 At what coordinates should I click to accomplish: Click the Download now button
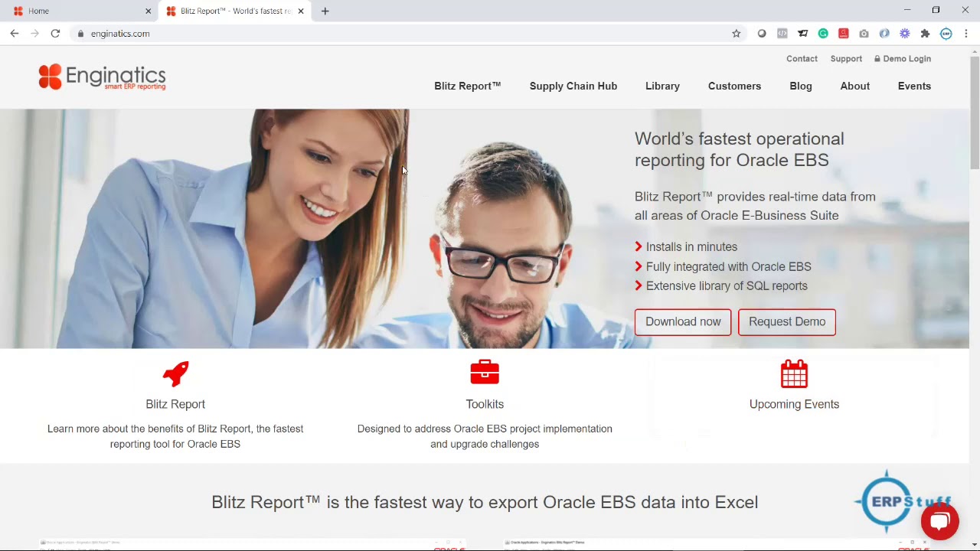point(683,321)
